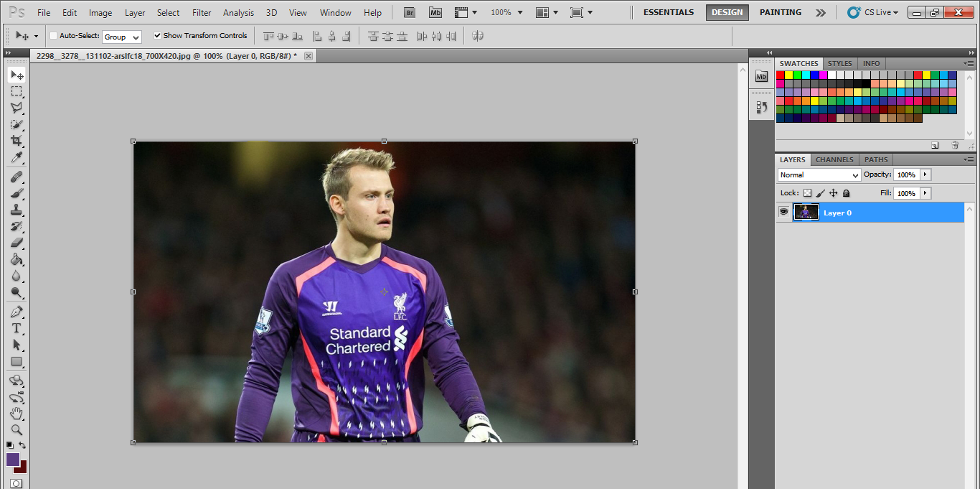Hide Layer 0 using the eye icon

coord(783,212)
